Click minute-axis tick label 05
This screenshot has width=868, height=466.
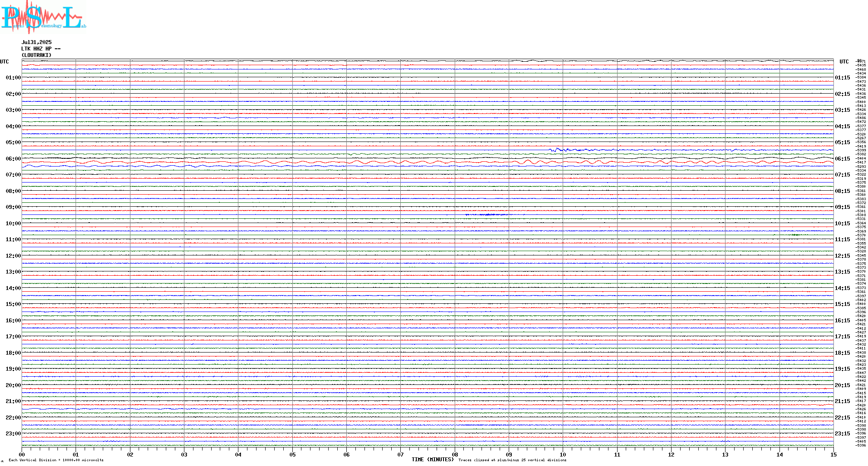click(x=292, y=454)
